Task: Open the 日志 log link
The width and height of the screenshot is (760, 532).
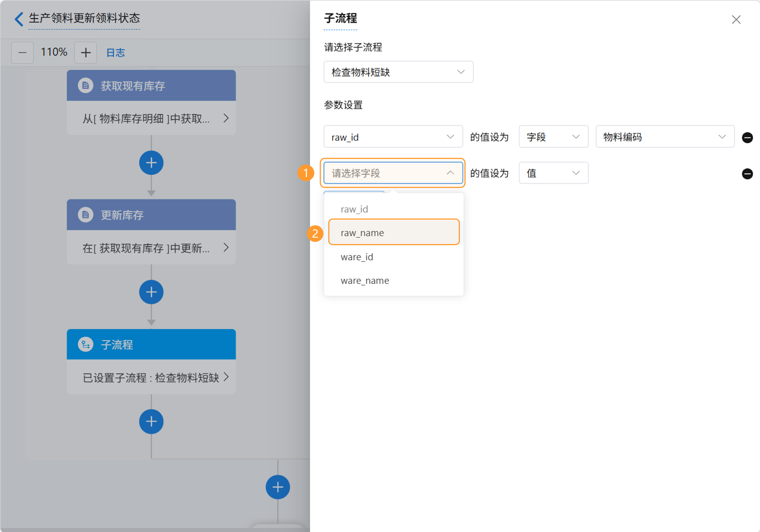Action: [x=115, y=52]
